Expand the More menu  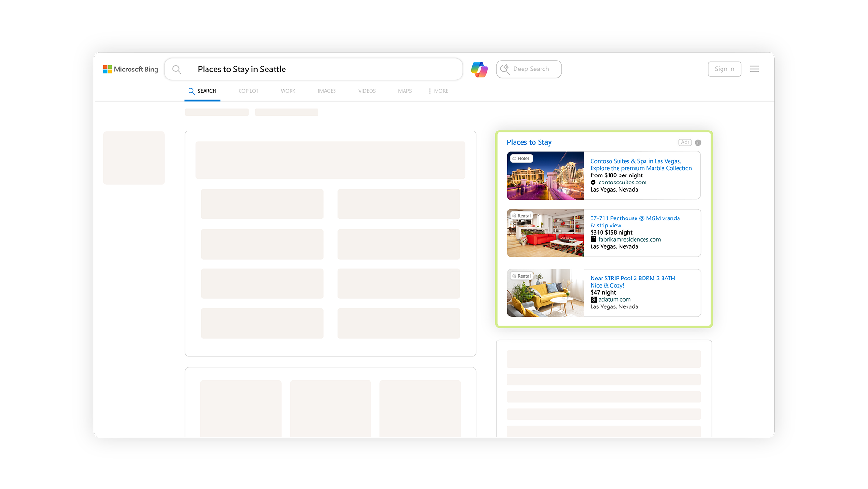tap(438, 91)
